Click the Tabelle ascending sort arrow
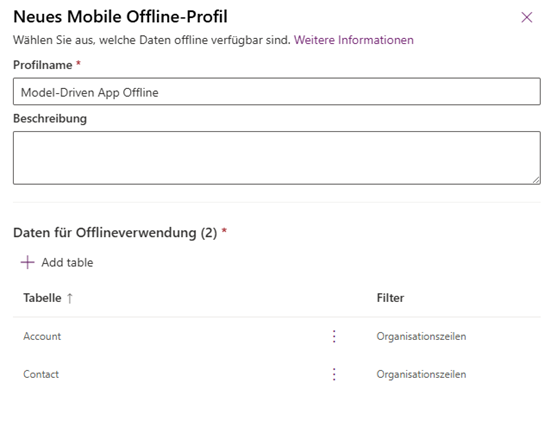The height and width of the screenshot is (433, 545). (70, 298)
